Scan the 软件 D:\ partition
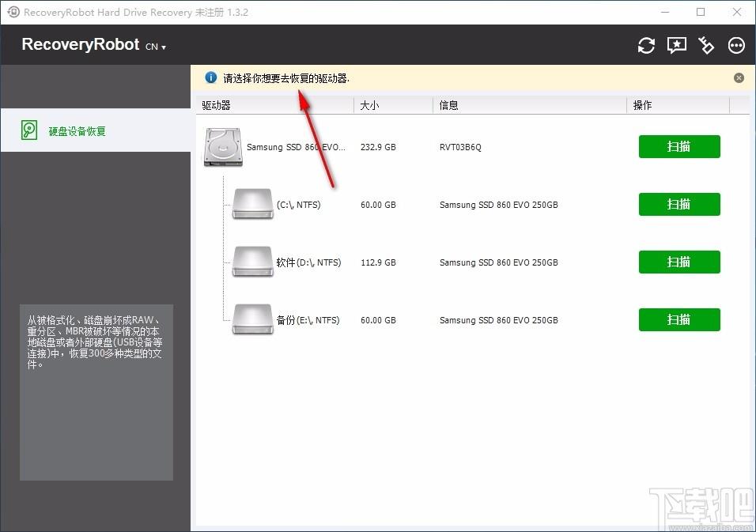The width and height of the screenshot is (756, 532). coord(679,262)
